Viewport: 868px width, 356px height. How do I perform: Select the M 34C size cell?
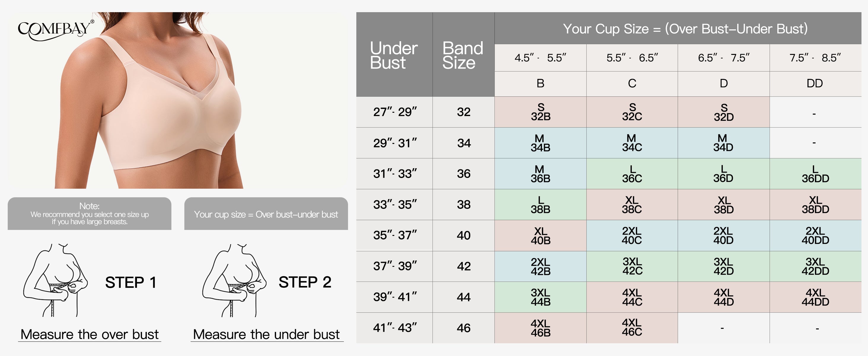coord(632,143)
